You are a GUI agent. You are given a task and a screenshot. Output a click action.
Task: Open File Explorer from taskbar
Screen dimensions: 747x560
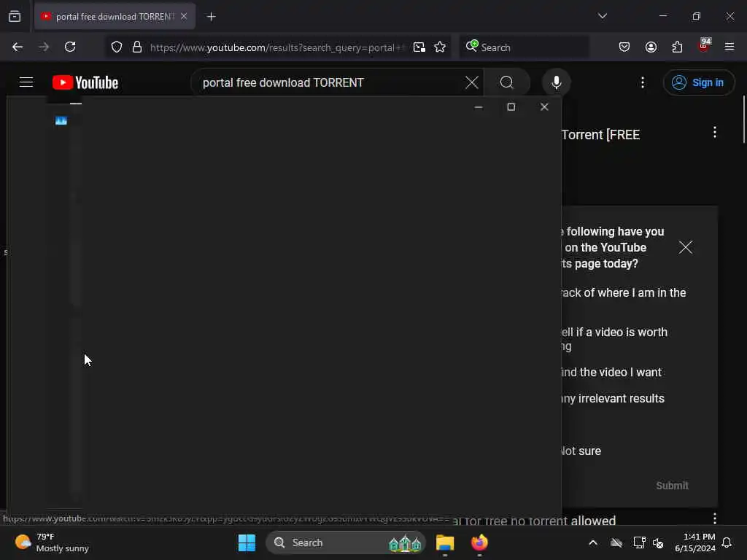[445, 542]
